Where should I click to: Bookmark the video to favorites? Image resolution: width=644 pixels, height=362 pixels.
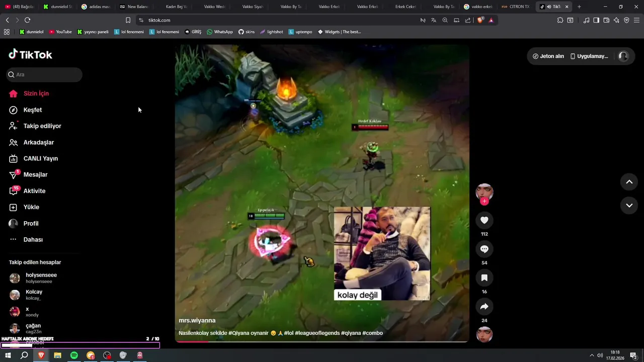(484, 278)
